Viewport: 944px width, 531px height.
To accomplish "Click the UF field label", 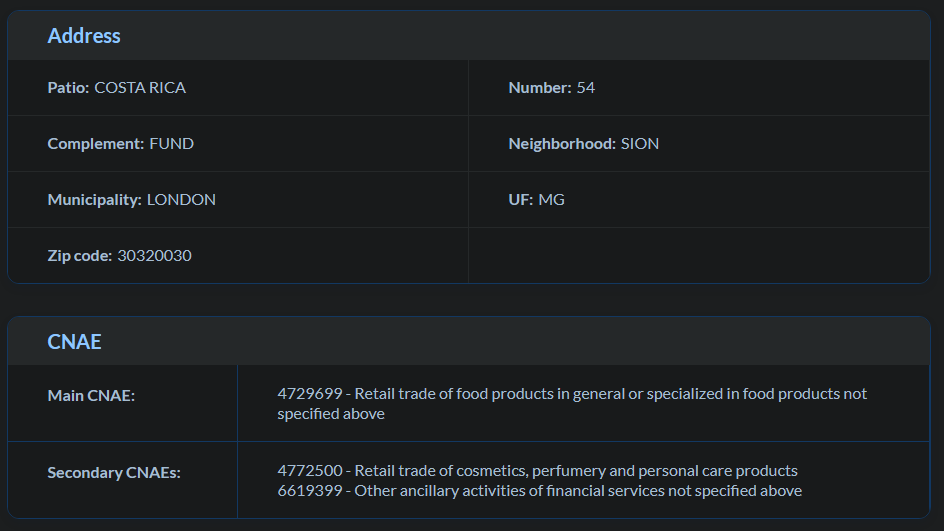I will [520, 200].
